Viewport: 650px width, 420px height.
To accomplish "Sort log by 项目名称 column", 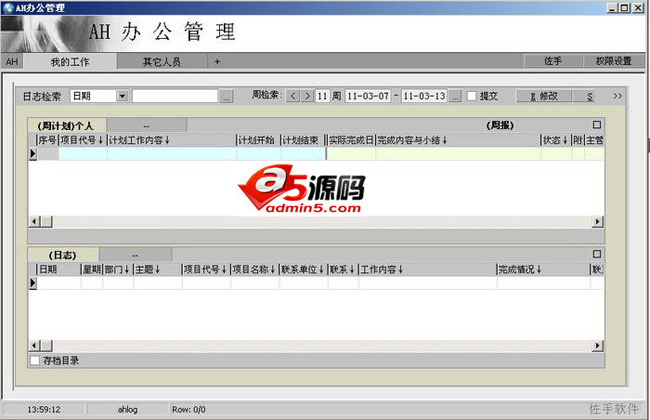I will coord(255,269).
